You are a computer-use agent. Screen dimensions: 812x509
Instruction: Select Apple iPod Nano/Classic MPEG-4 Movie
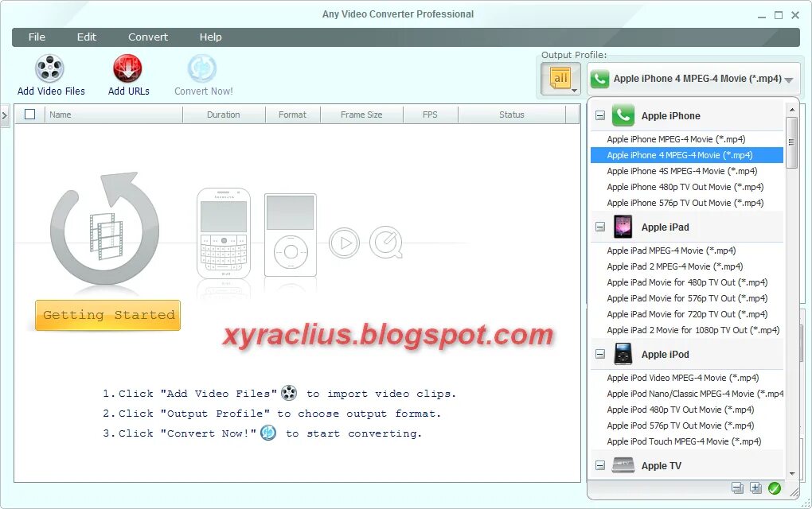click(687, 394)
